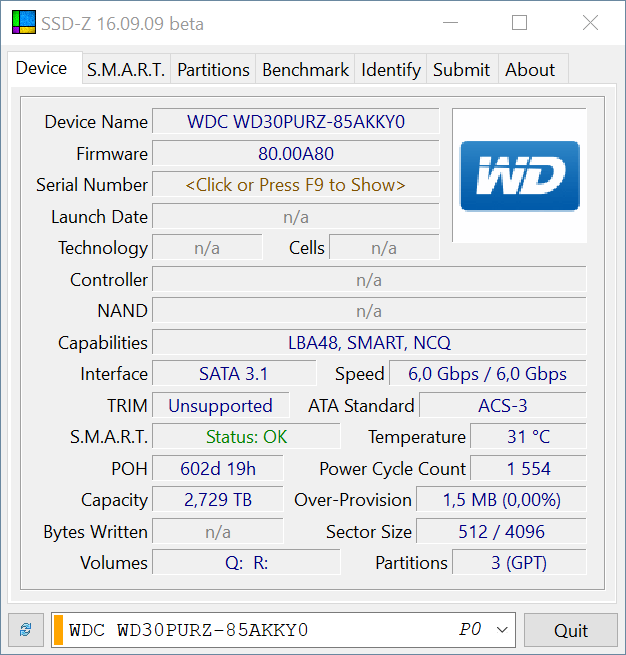Select the Device tab
The height and width of the screenshot is (655, 626).
pyautogui.click(x=42, y=68)
